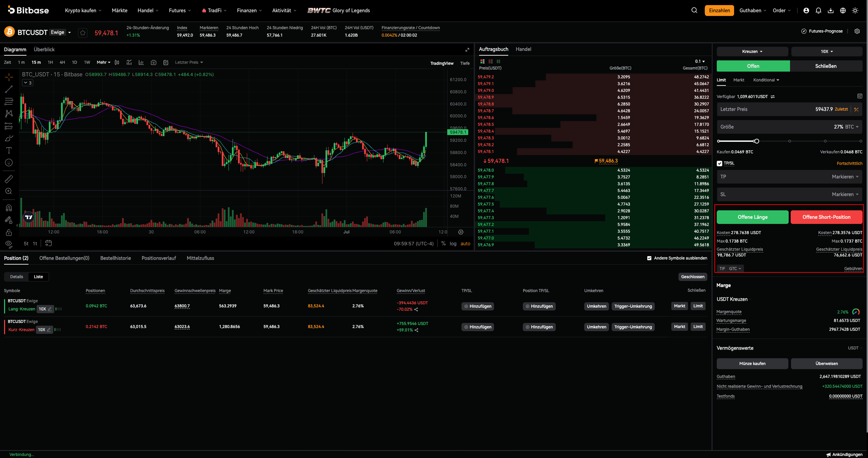This screenshot has width=868, height=458.
Task: Open the calculator icon beside available balance
Action: pyautogui.click(x=860, y=96)
